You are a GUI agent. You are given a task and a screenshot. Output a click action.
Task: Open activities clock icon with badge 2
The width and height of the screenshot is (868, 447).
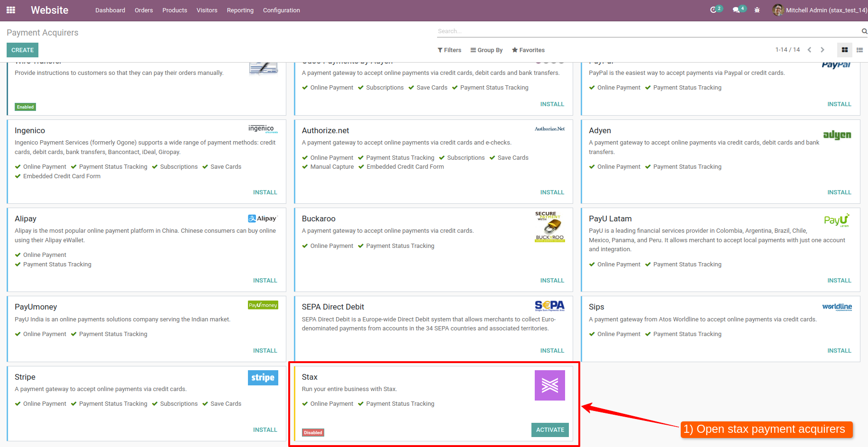(715, 9)
